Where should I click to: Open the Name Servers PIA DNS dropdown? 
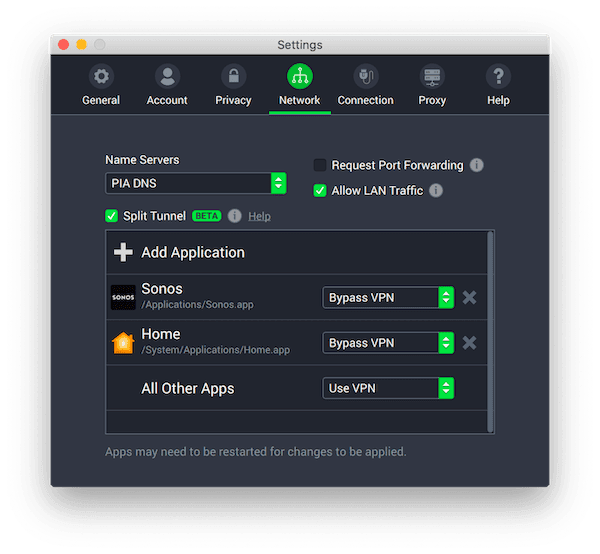click(x=196, y=183)
